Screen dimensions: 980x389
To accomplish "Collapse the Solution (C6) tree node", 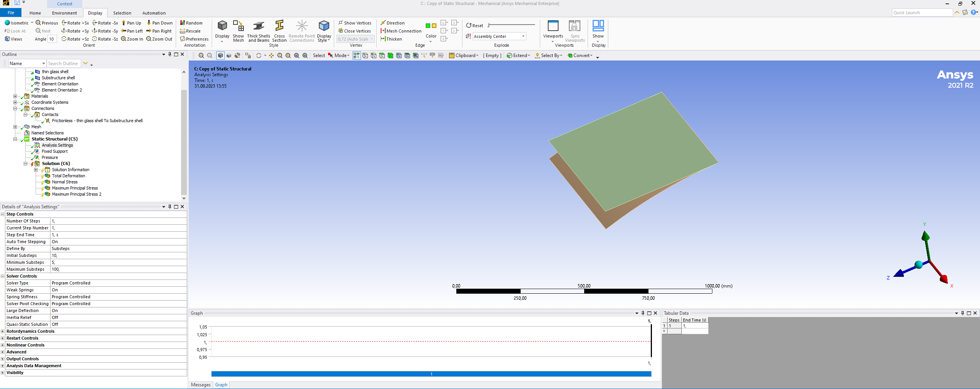I will [26, 163].
